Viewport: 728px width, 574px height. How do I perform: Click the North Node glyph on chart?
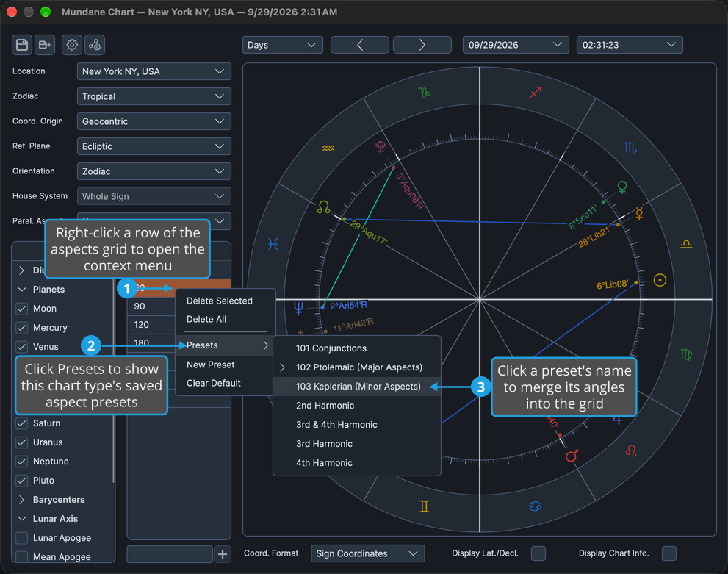[324, 207]
